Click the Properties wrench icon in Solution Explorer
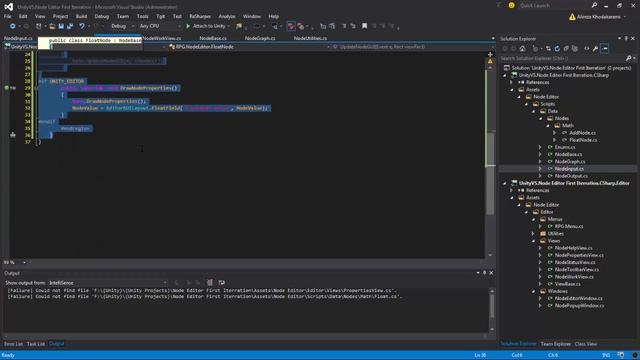 pyautogui.click(x=596, y=49)
